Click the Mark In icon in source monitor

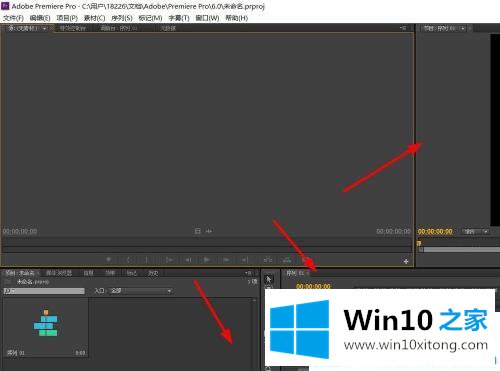[128, 259]
